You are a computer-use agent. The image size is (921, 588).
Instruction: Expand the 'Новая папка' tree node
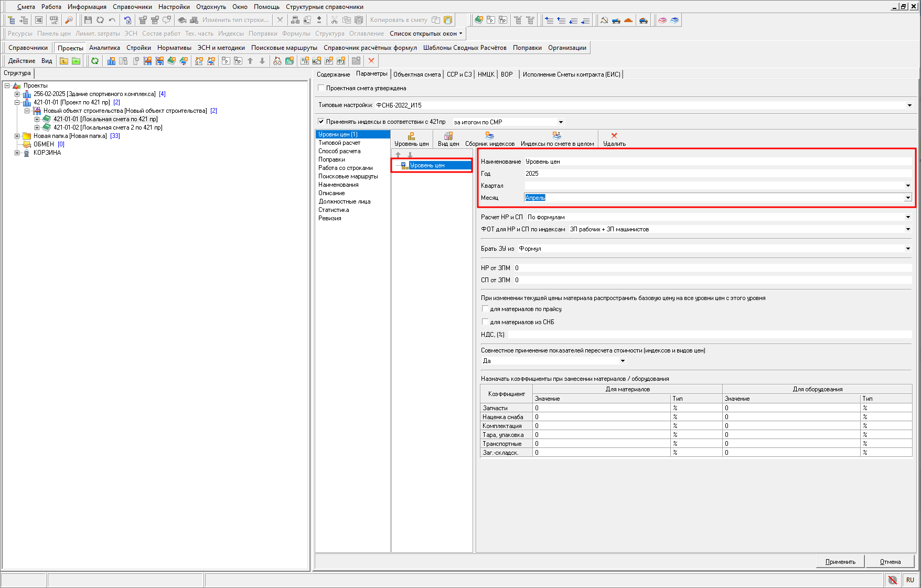pos(17,136)
